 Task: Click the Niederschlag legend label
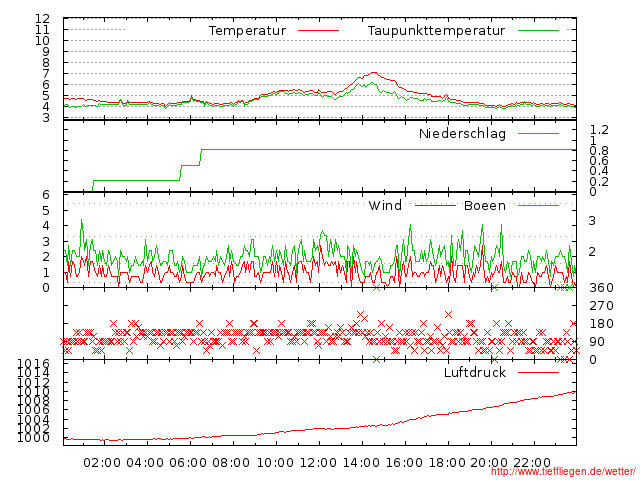pyautogui.click(x=462, y=133)
